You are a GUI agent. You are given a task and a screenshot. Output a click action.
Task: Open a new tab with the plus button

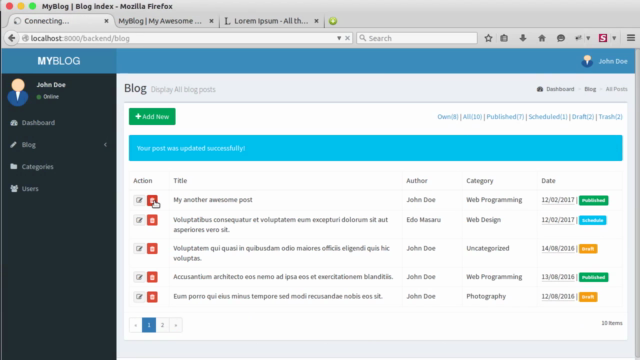[x=333, y=21]
